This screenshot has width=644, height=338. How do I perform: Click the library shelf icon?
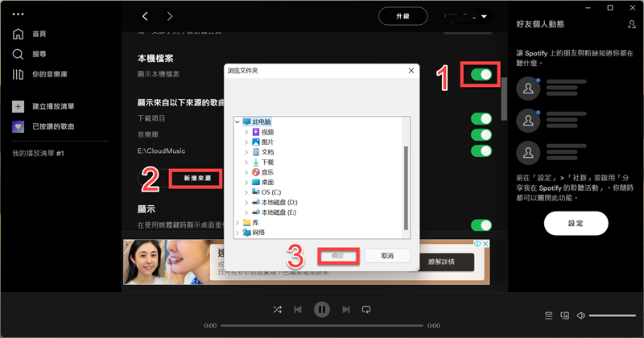tap(18, 74)
